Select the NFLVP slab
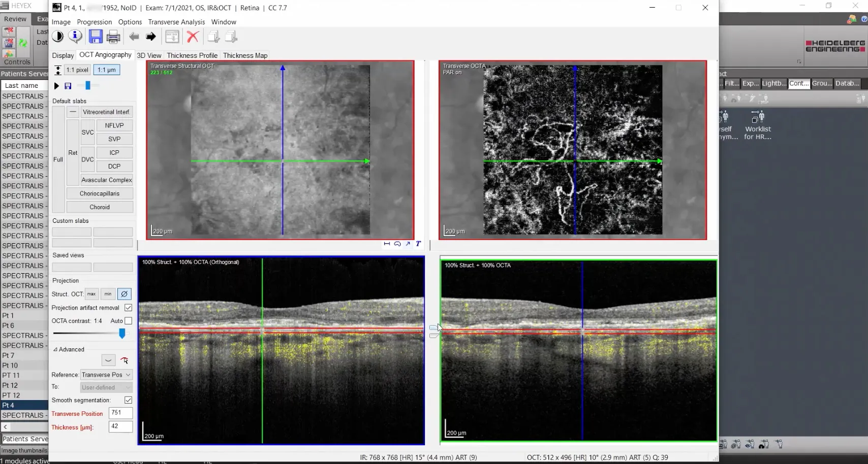Image resolution: width=868 pixels, height=464 pixels. pyautogui.click(x=114, y=125)
